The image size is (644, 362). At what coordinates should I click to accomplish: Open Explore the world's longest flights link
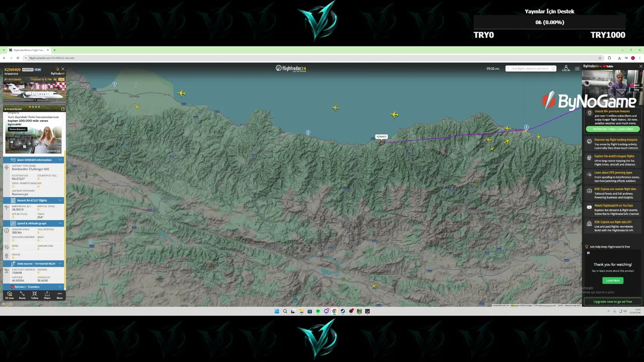pyautogui.click(x=614, y=156)
